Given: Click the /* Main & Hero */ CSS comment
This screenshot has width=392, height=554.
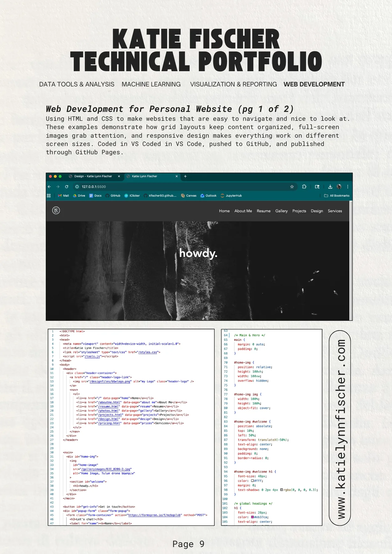Looking at the screenshot, I should click(249, 335).
